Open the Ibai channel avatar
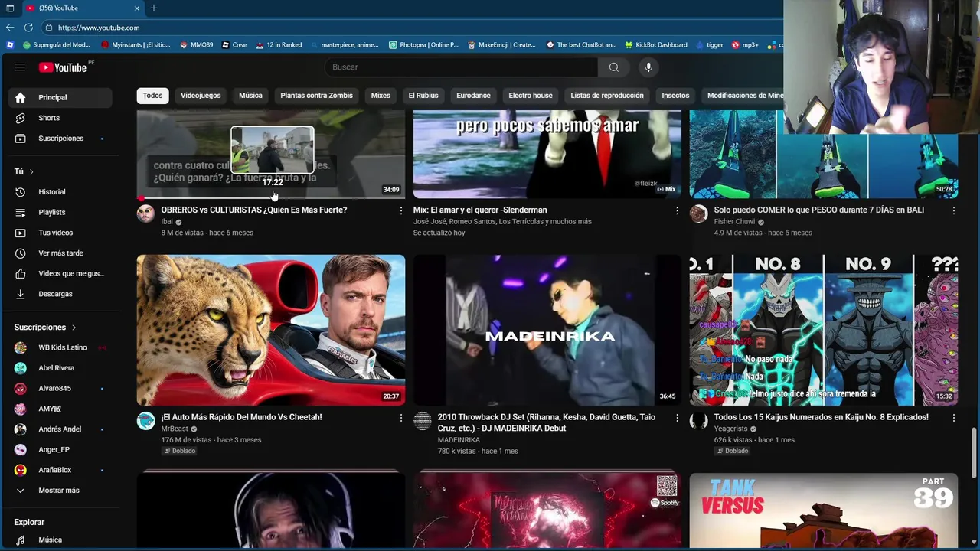 [x=145, y=214]
